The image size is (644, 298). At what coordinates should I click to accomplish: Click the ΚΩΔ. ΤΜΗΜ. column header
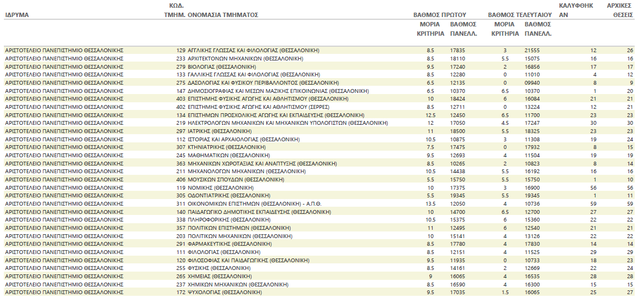pos(175,10)
